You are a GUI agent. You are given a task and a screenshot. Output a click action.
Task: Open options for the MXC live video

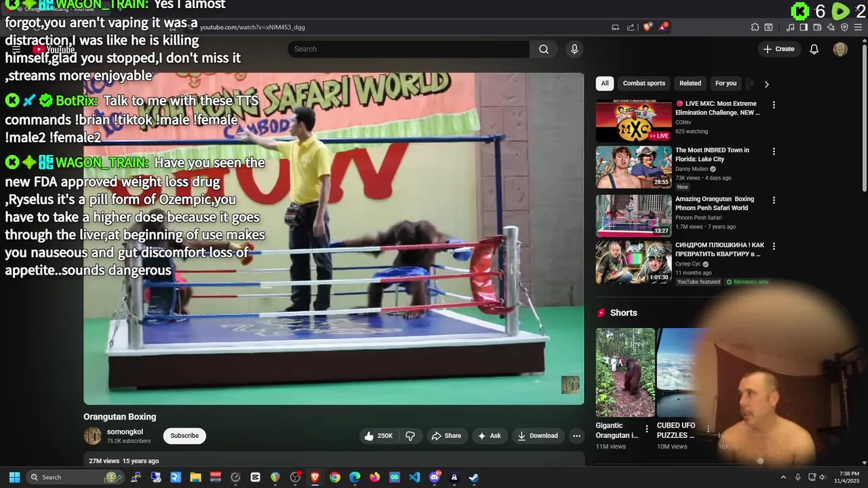774,105
